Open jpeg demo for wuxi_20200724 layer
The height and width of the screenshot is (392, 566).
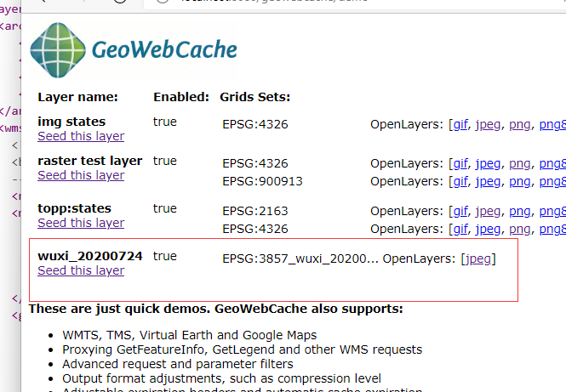point(477,258)
